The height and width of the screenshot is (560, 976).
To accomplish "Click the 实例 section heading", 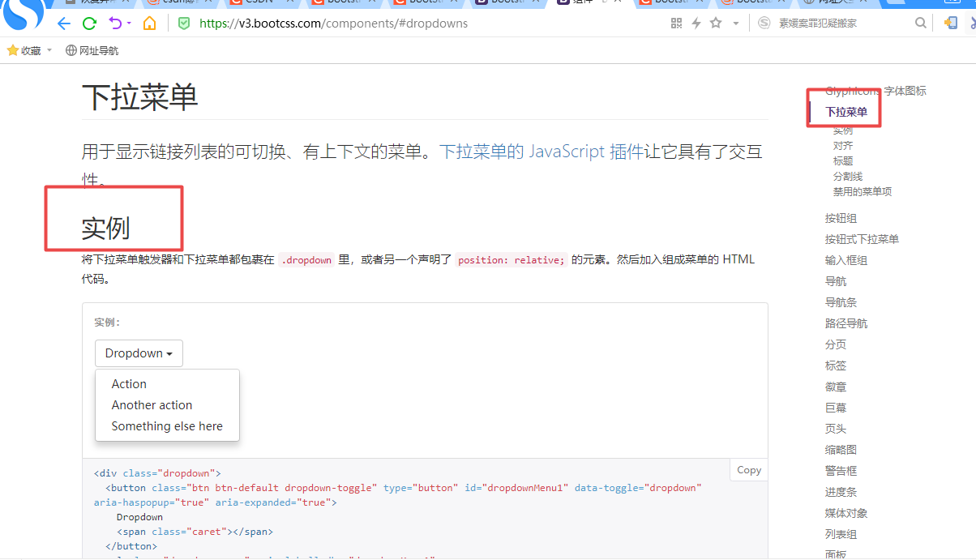I will pyautogui.click(x=105, y=229).
